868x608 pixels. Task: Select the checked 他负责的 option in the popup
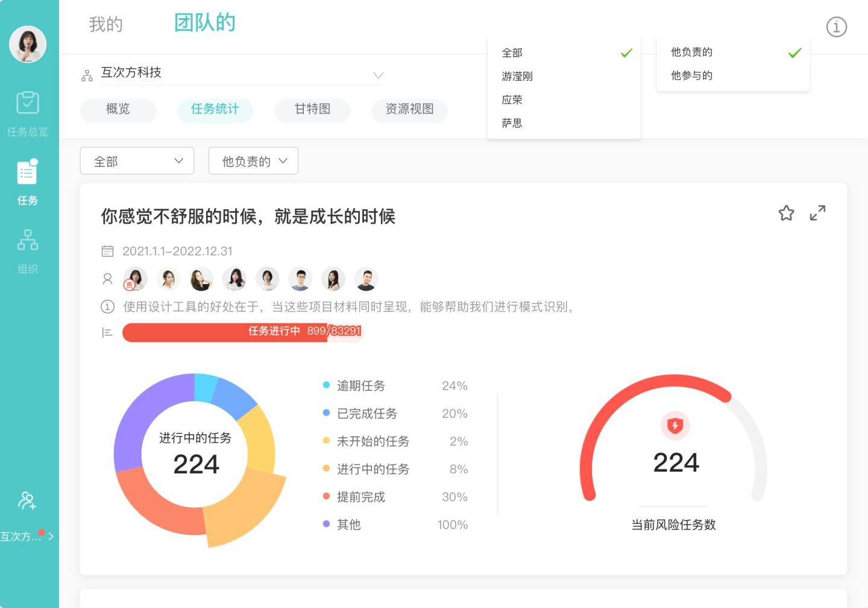pyautogui.click(x=733, y=52)
